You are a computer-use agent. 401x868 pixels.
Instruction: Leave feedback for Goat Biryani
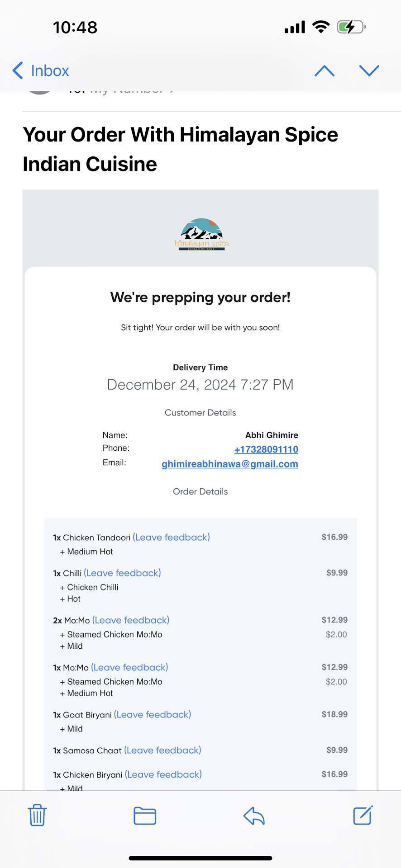[x=153, y=714]
